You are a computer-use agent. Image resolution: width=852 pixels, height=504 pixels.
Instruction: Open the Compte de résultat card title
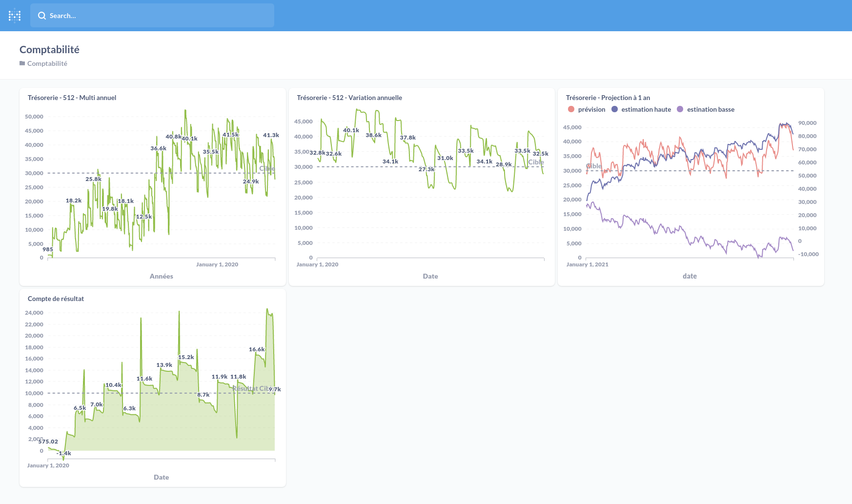pos(56,299)
